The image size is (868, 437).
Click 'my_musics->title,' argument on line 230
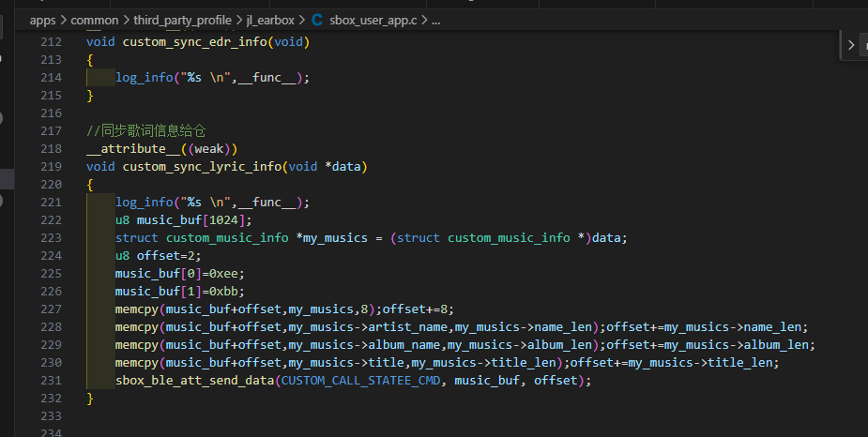pyautogui.click(x=349, y=363)
